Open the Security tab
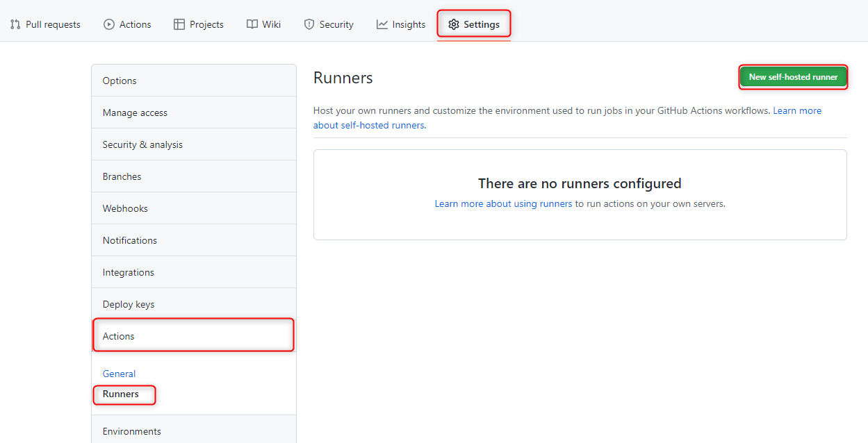Screen dimensions: 868x443 pos(329,24)
